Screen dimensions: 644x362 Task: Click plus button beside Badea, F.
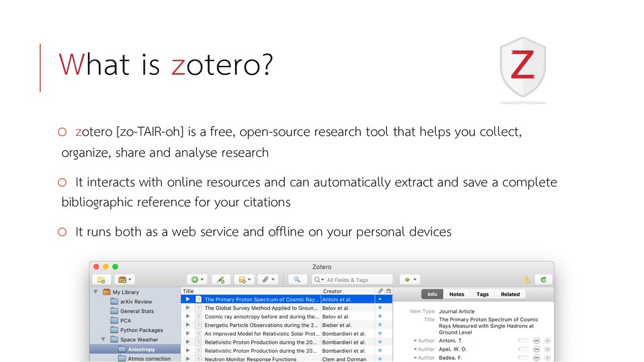pyautogui.click(x=547, y=358)
